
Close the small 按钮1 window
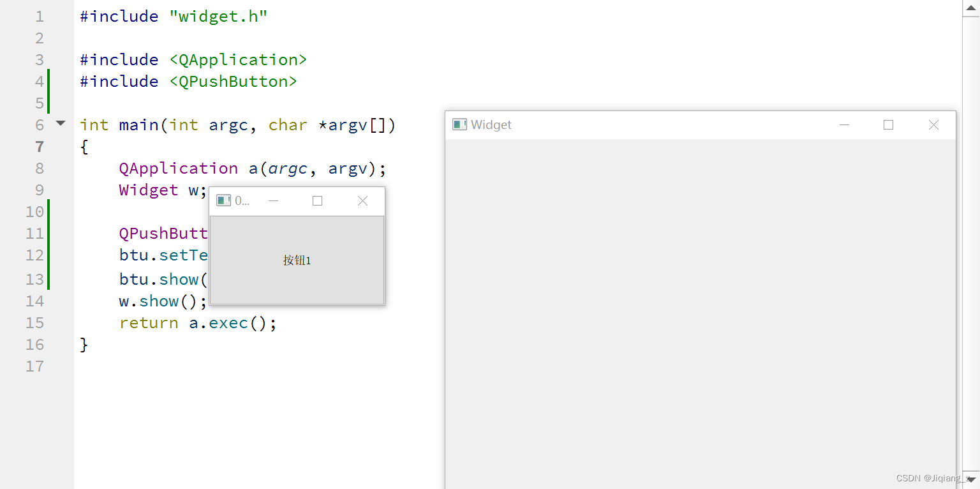pos(362,200)
